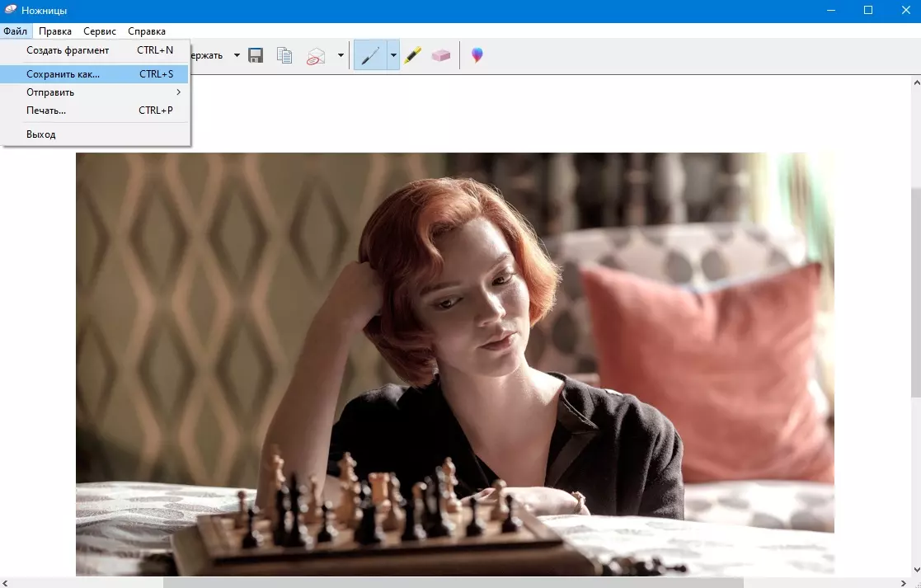Click the vertical scrollbar up arrow
The width and height of the screenshot is (921, 588).
click(914, 82)
